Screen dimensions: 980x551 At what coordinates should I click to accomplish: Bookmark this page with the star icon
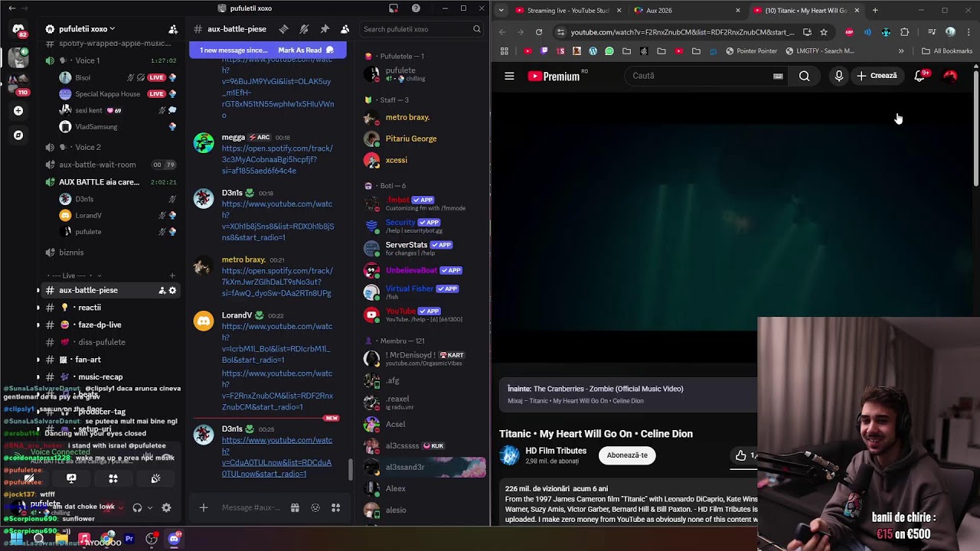coord(824,32)
